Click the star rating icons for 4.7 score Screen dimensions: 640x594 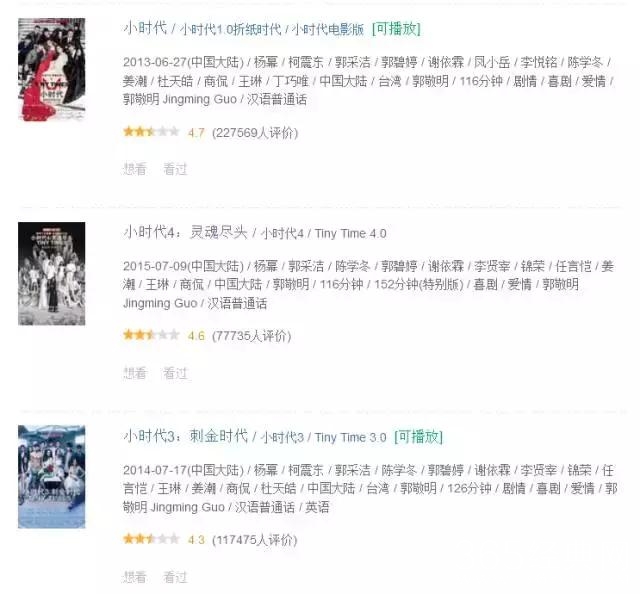[x=151, y=131]
